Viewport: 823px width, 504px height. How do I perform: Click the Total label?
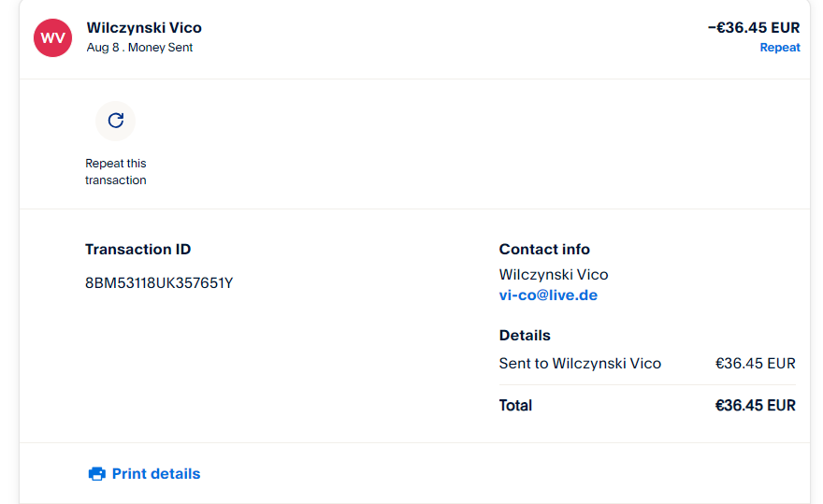tap(515, 406)
